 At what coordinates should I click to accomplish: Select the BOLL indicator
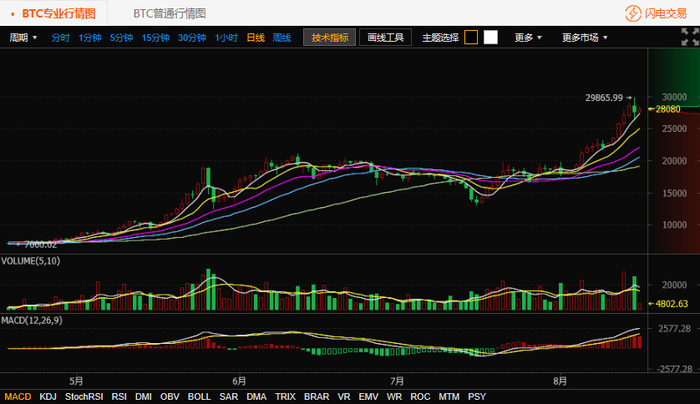[199, 396]
